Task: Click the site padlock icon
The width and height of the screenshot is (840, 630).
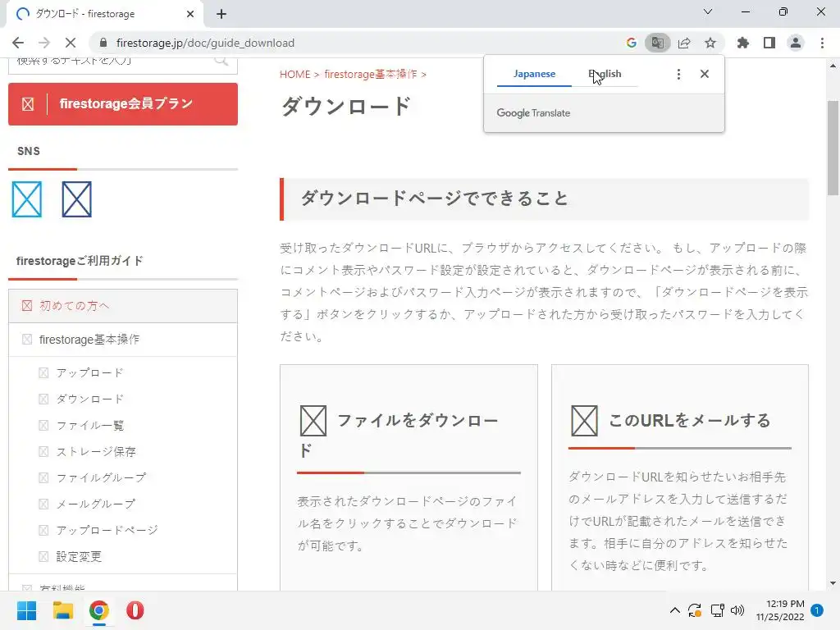Action: 103,43
